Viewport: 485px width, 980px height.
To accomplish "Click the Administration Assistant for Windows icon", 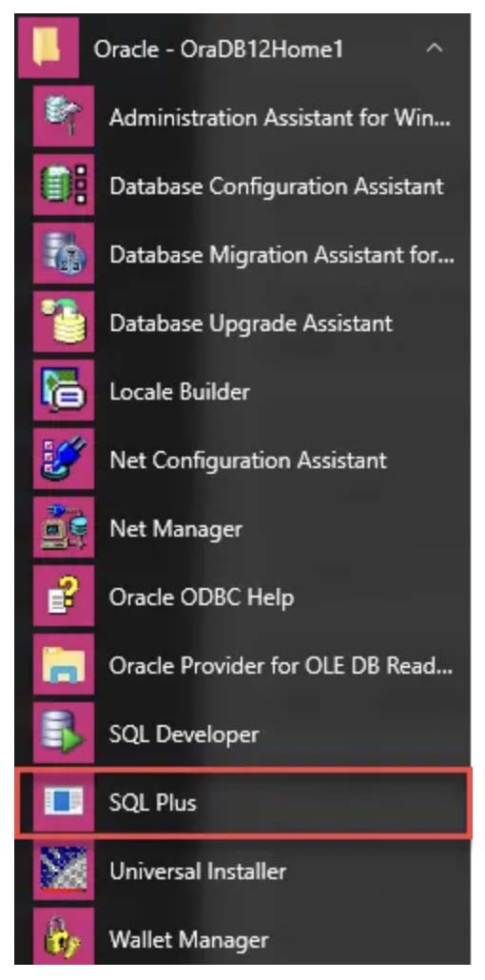I will coord(63,117).
